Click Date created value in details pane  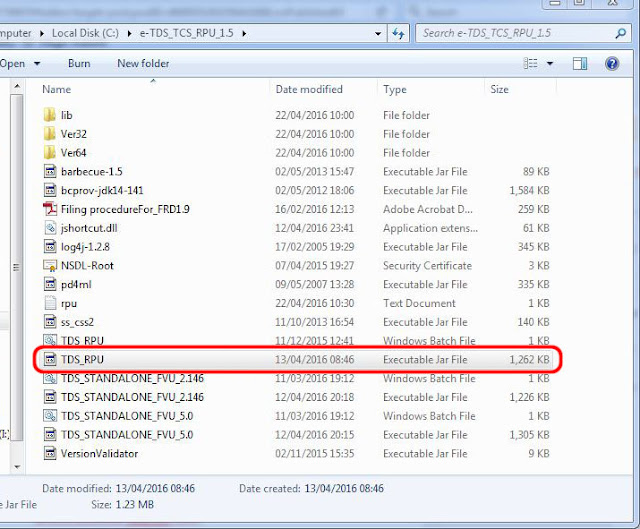[x=344, y=489]
